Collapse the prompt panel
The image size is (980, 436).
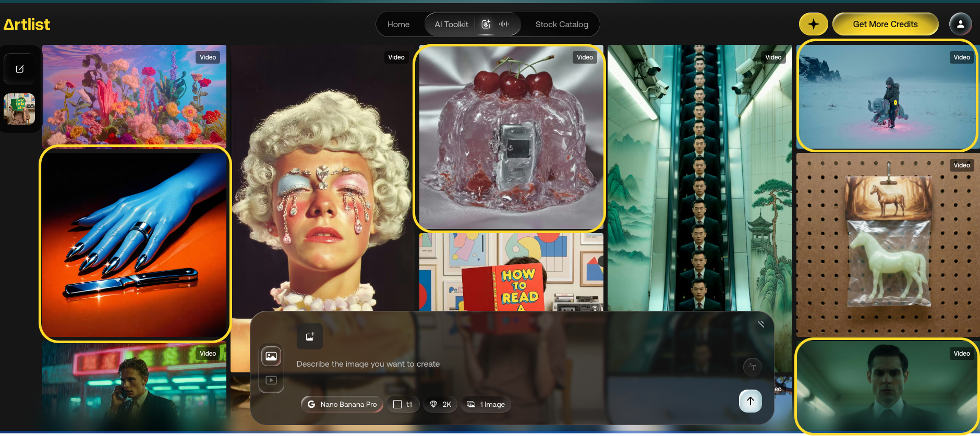click(761, 324)
